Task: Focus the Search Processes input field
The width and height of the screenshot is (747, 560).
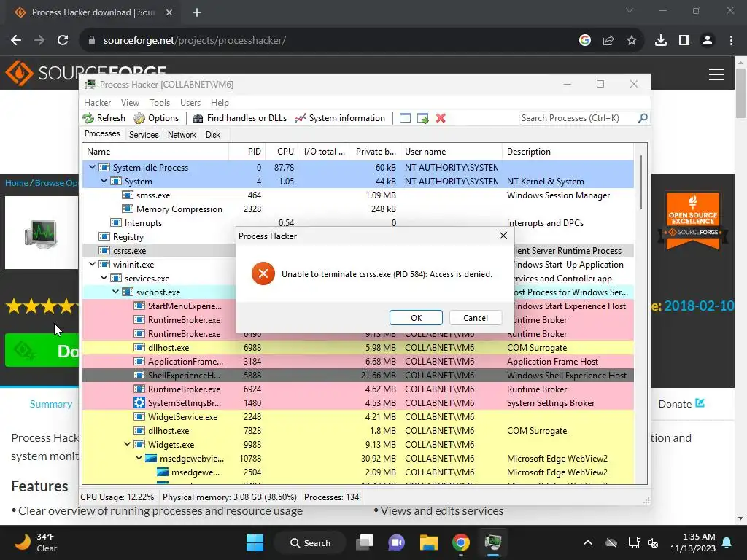Action: point(578,118)
